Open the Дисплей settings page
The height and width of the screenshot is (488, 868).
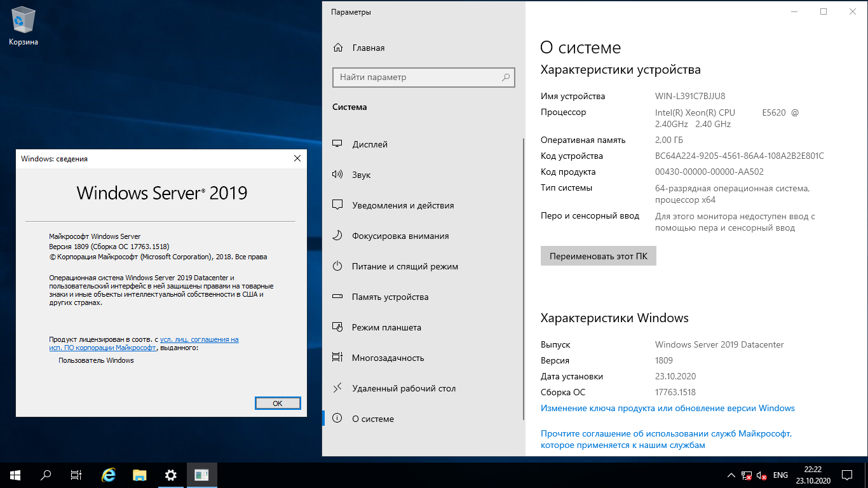[x=370, y=144]
